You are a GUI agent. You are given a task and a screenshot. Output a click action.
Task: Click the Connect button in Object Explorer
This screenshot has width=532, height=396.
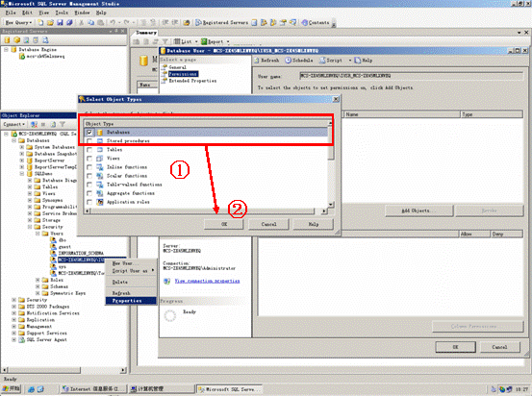[13, 124]
